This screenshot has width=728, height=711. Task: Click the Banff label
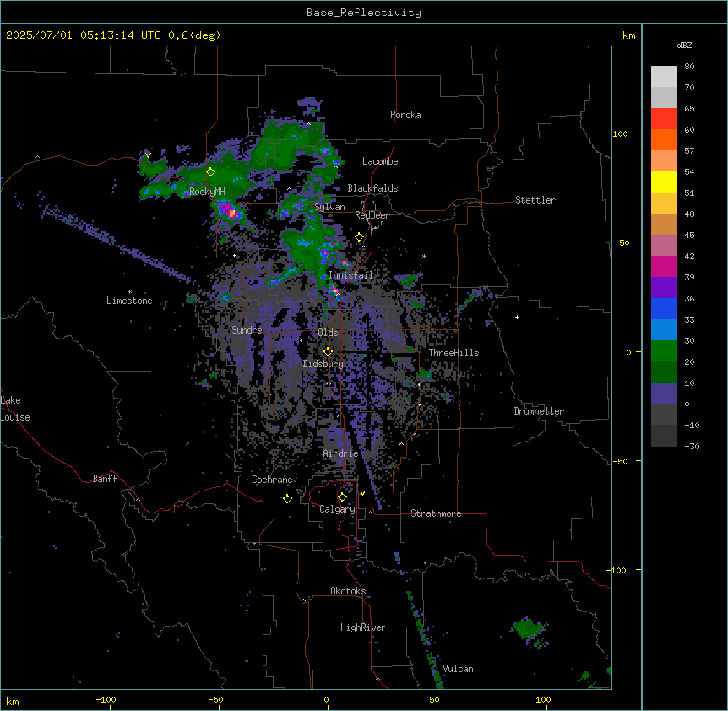tap(105, 479)
